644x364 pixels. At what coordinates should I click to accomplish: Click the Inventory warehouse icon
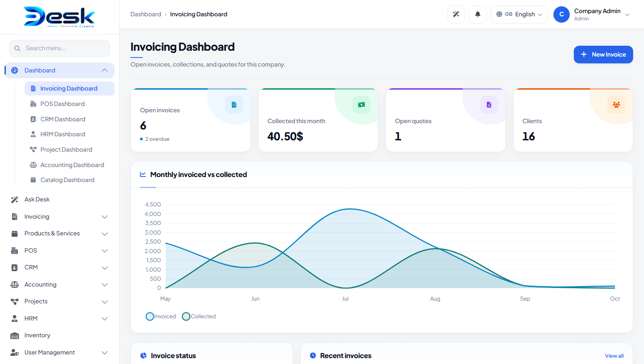[x=14, y=335]
